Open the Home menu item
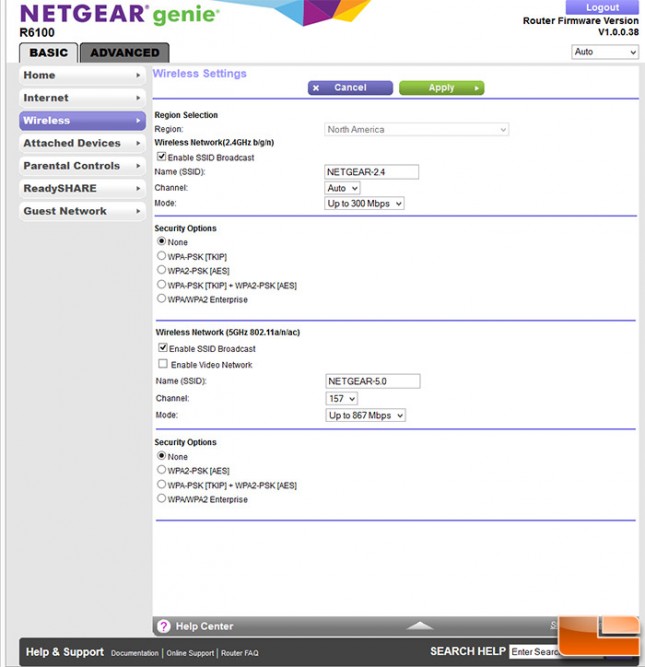The width and height of the screenshot is (645, 667). point(83,75)
